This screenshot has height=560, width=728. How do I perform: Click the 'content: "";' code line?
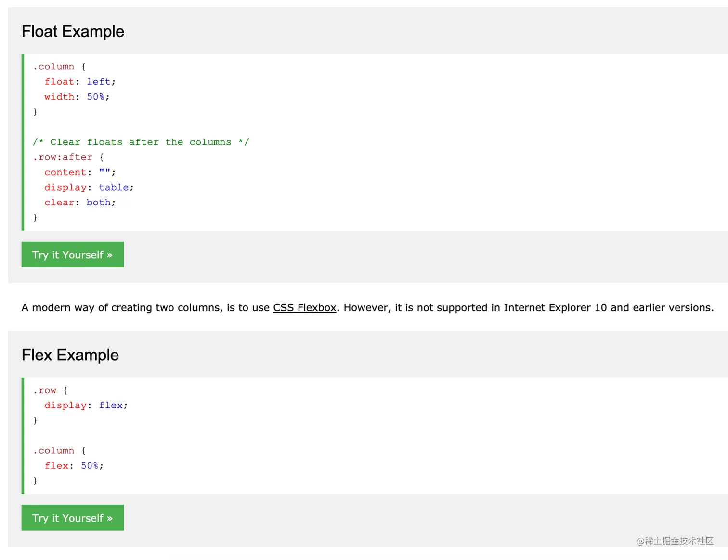click(80, 172)
